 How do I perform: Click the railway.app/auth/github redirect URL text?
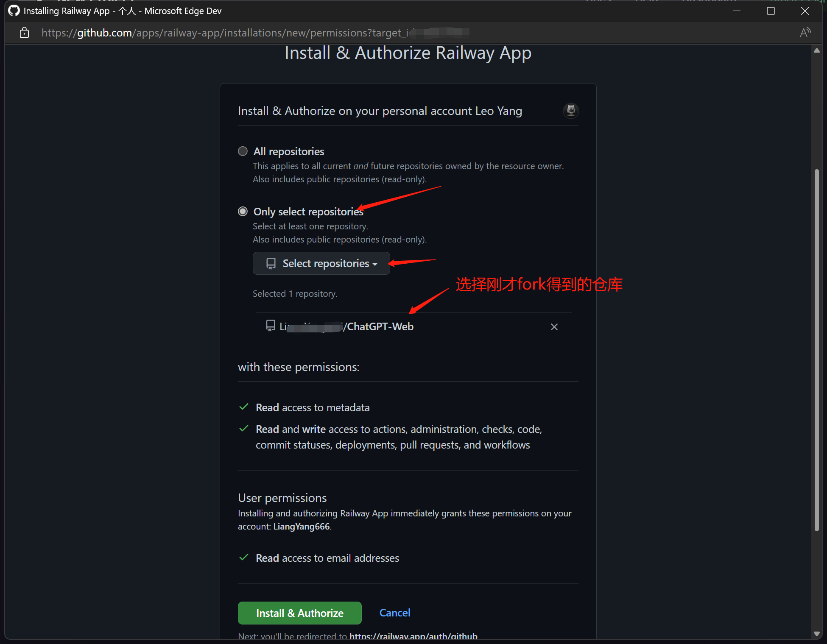[413, 636]
